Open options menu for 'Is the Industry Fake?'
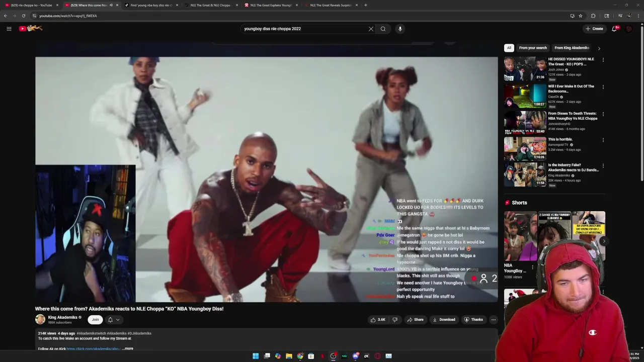 [x=603, y=165]
